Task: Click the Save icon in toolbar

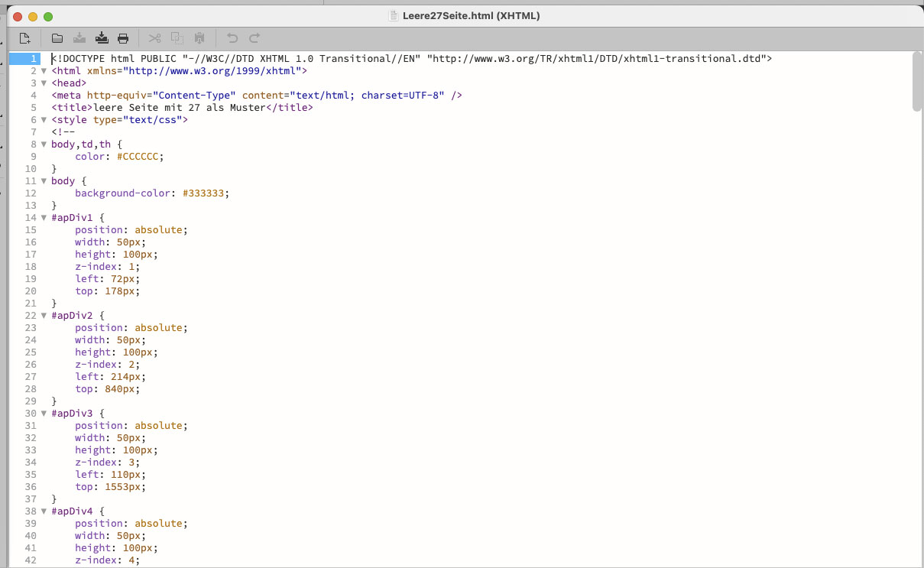Action: (79, 38)
